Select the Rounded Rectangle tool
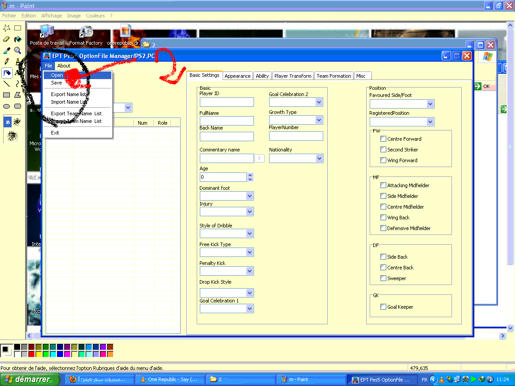The width and height of the screenshot is (515, 386). pyautogui.click(x=17, y=106)
